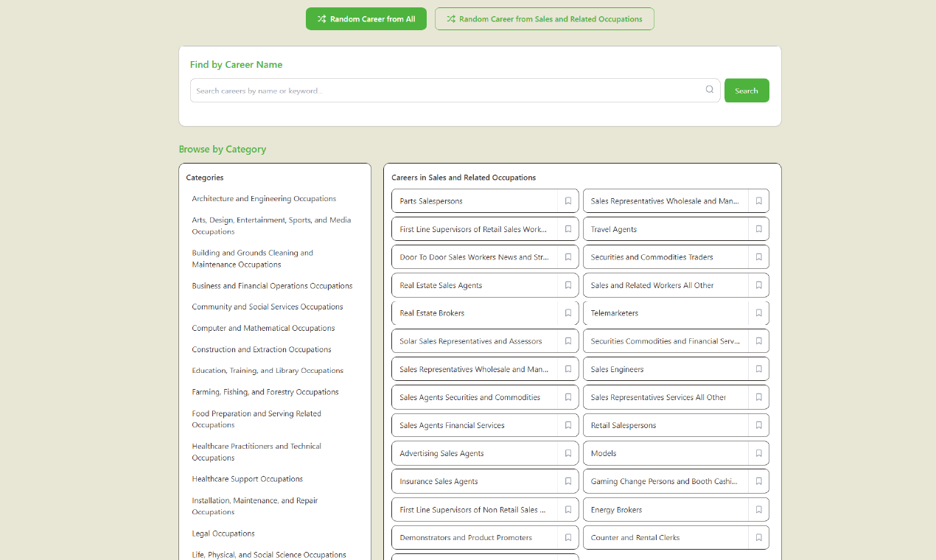Bookmark Door To Door Sales Workers career
This screenshot has width=936, height=560.
coord(568,257)
